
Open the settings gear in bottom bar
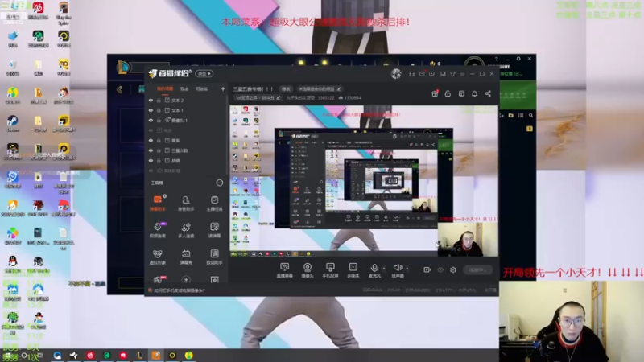453,269
